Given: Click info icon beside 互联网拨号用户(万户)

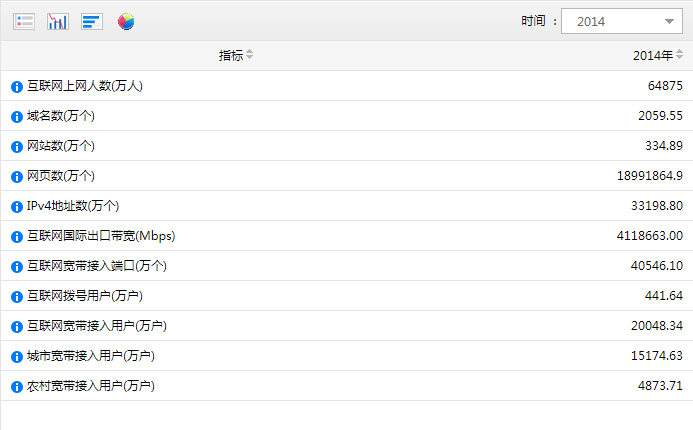Looking at the screenshot, I should pos(17,297).
